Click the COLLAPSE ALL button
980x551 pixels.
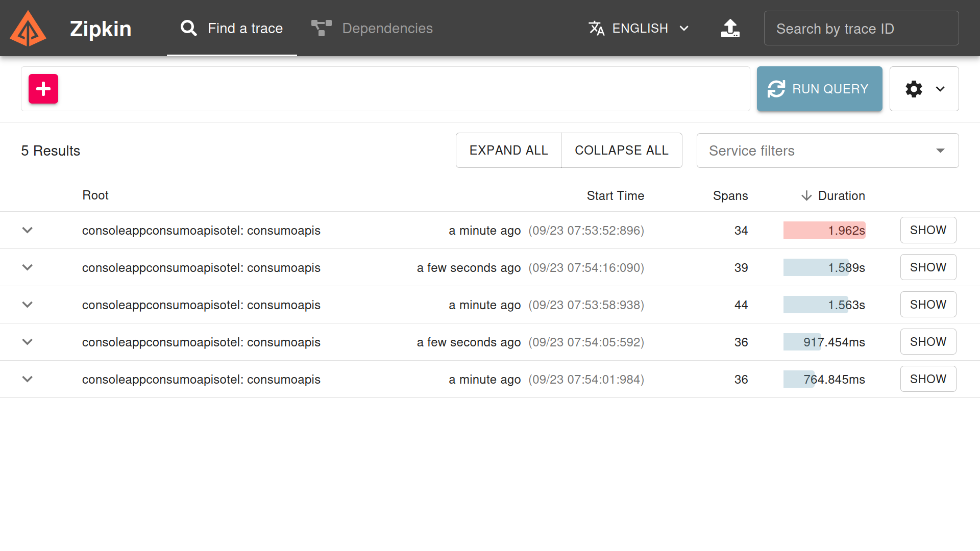pos(621,151)
